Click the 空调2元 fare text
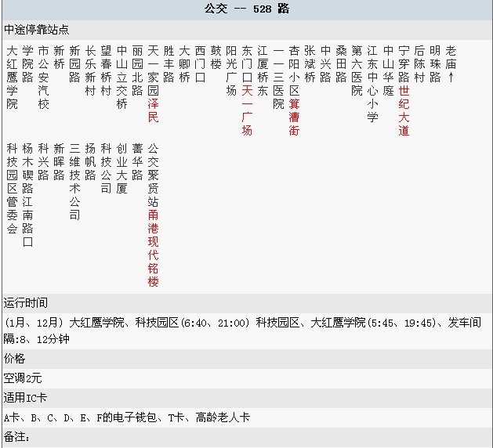 tap(23, 378)
